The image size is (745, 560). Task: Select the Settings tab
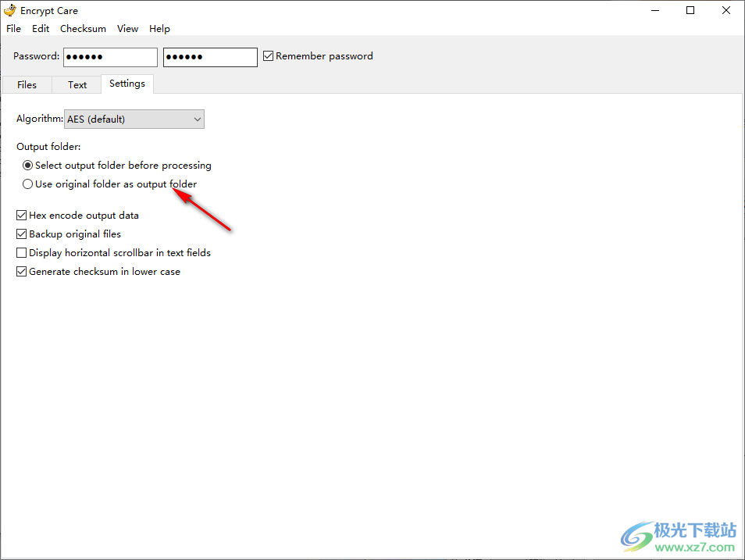127,84
